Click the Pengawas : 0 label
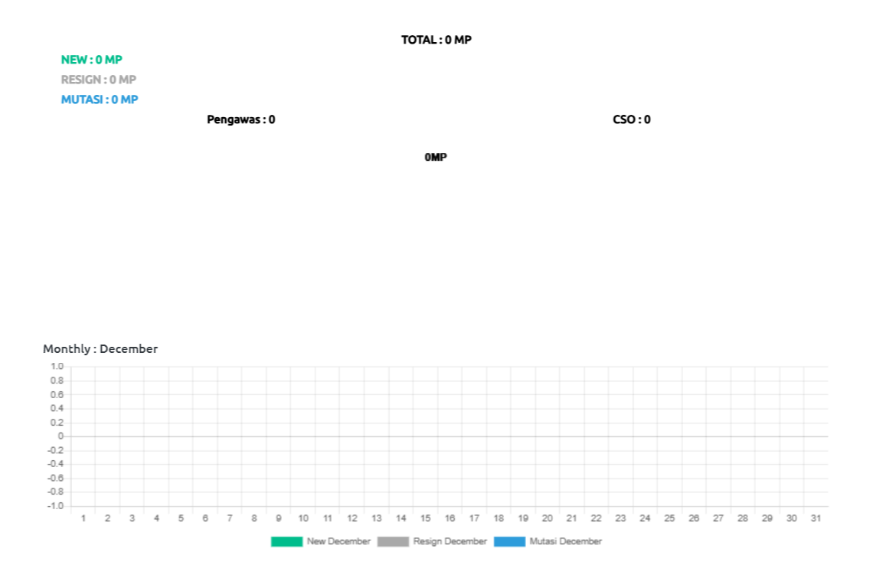This screenshot has height=588, width=873. click(241, 119)
